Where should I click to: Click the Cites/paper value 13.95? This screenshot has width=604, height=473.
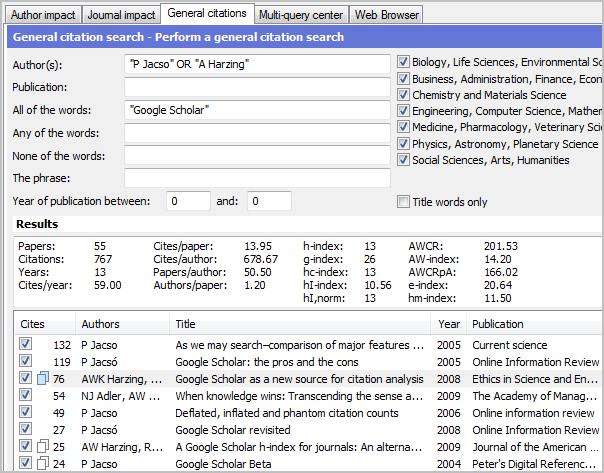click(x=258, y=246)
